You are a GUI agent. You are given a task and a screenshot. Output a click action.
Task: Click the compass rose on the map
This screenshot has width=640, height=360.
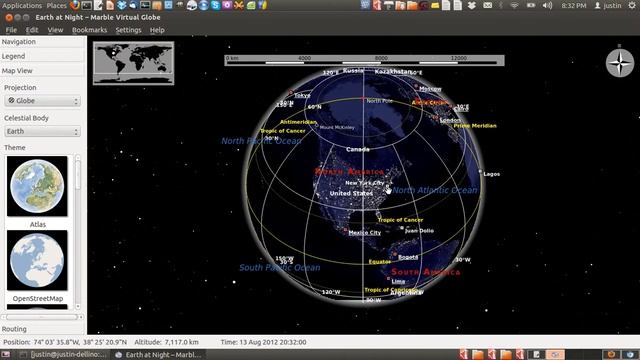tap(620, 63)
